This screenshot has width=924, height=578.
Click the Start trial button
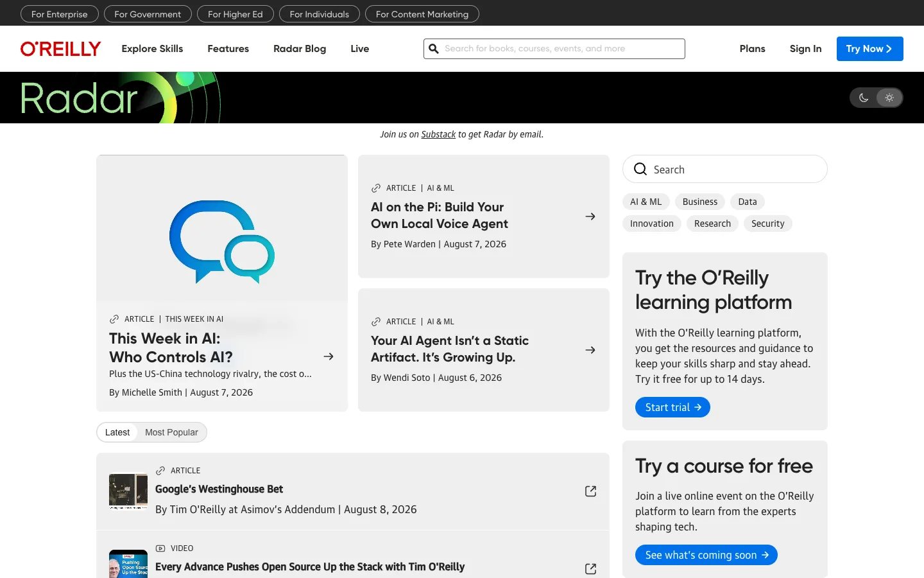[672, 407]
